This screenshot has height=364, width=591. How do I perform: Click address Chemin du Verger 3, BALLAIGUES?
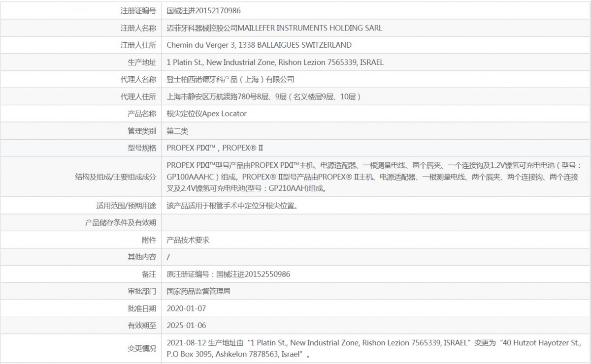pos(259,45)
